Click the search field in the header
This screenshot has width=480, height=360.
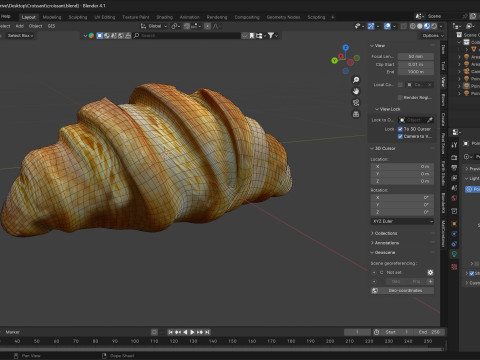[x=187, y=36]
